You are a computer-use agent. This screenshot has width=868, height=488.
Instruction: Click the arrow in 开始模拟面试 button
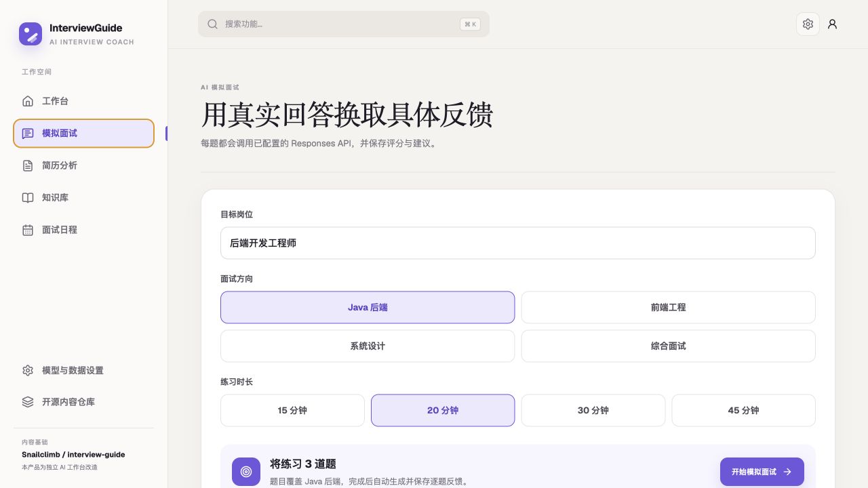coord(787,472)
